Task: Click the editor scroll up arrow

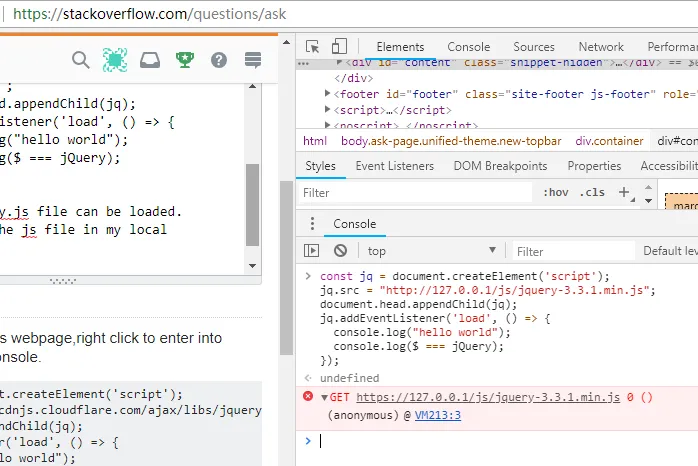Action: [x=252, y=86]
